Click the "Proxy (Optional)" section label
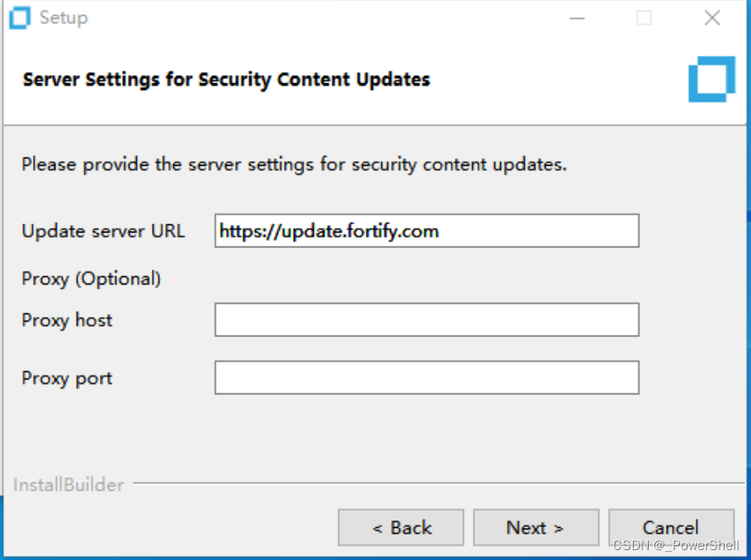Image resolution: width=751 pixels, height=560 pixels. click(x=91, y=279)
